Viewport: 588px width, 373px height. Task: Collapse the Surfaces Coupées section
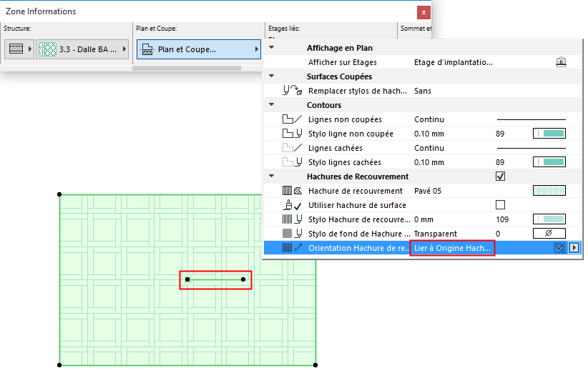coord(272,76)
